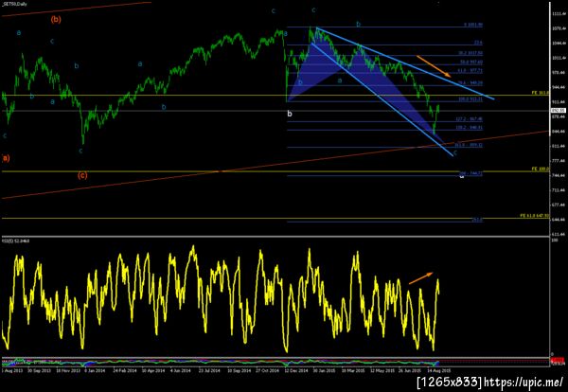The image size is (568, 392).
Task: Click the RSI scale 100 label
Action: pos(554,241)
